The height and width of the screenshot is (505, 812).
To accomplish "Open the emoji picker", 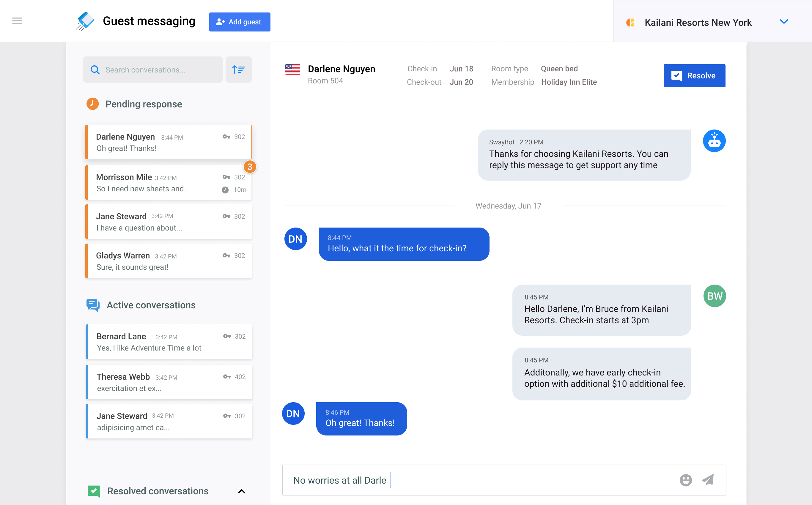I will click(685, 480).
